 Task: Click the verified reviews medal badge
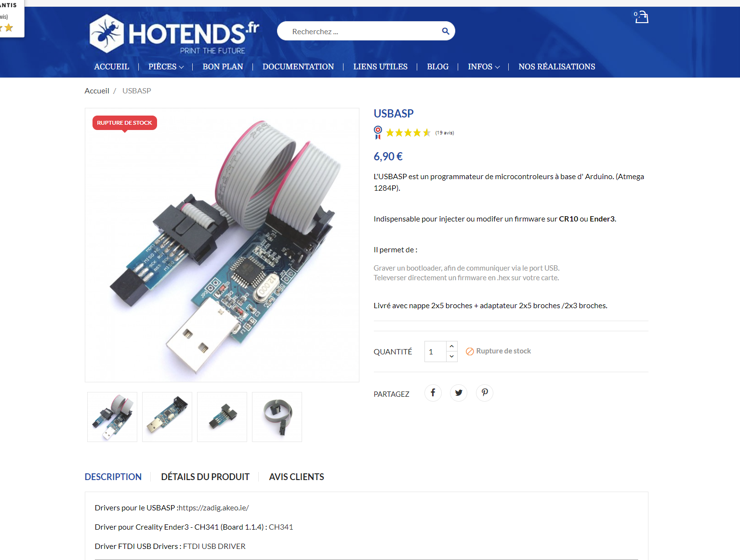(378, 132)
